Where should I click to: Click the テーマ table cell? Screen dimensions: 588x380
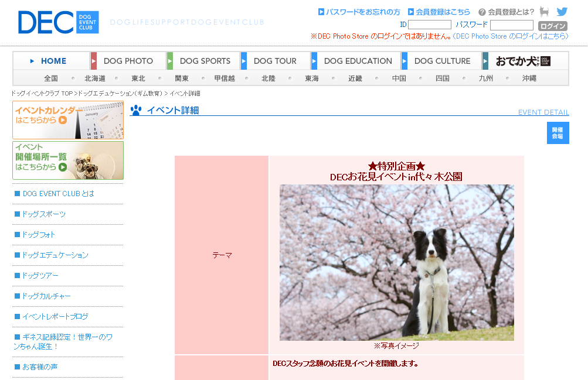click(x=222, y=255)
